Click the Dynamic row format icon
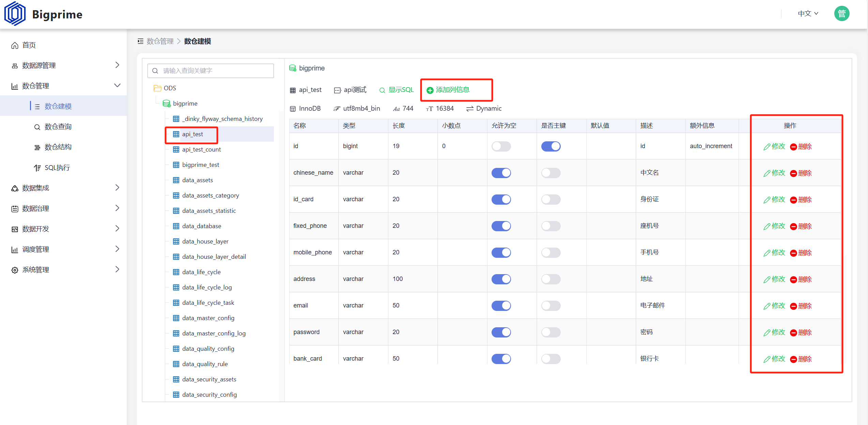The height and width of the screenshot is (425, 868). pos(470,109)
